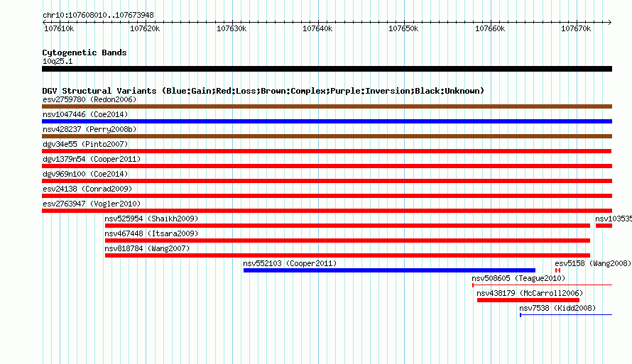Click the nsv525954 (Shaikh2009) label
The width and height of the screenshot is (632, 364).
pyautogui.click(x=151, y=219)
